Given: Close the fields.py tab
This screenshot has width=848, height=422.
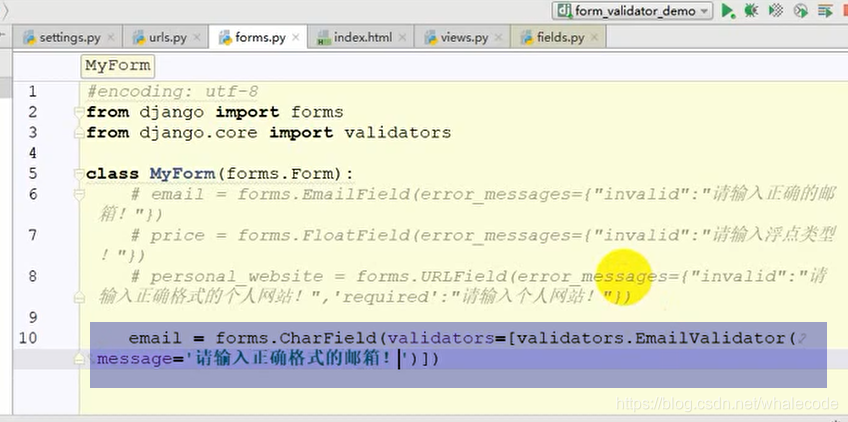Looking at the screenshot, I should [x=594, y=38].
